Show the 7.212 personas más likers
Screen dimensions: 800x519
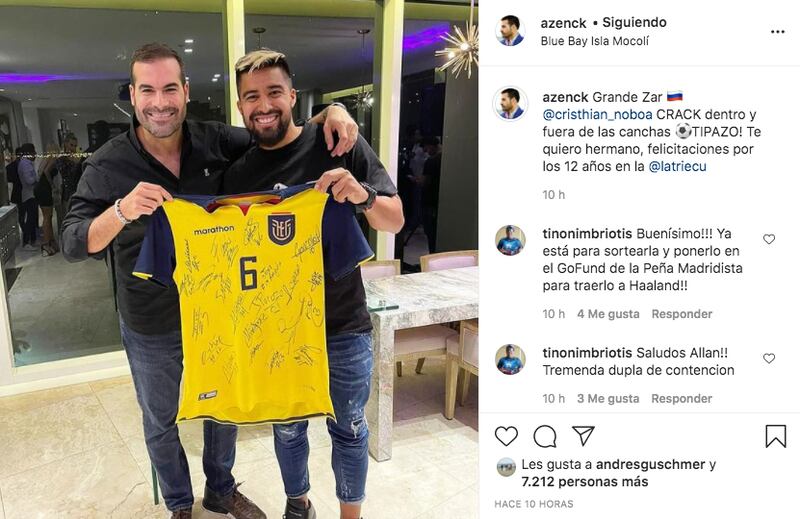[585, 482]
